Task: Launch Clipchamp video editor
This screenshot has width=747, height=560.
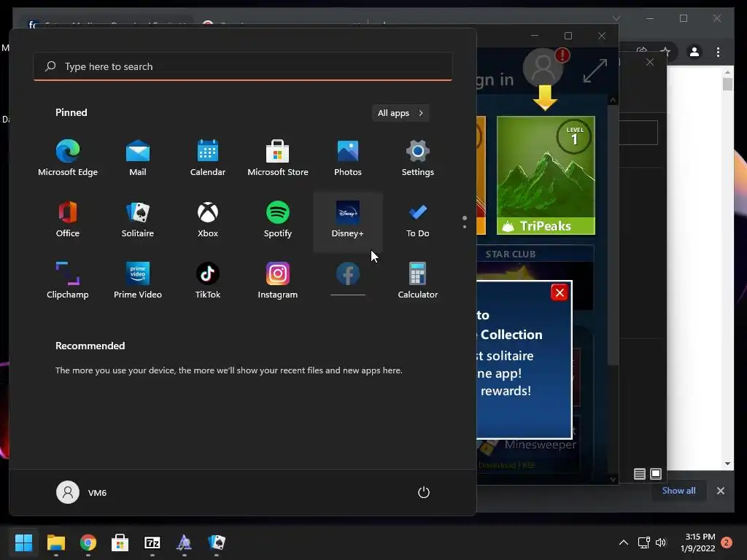Action: pos(68,281)
